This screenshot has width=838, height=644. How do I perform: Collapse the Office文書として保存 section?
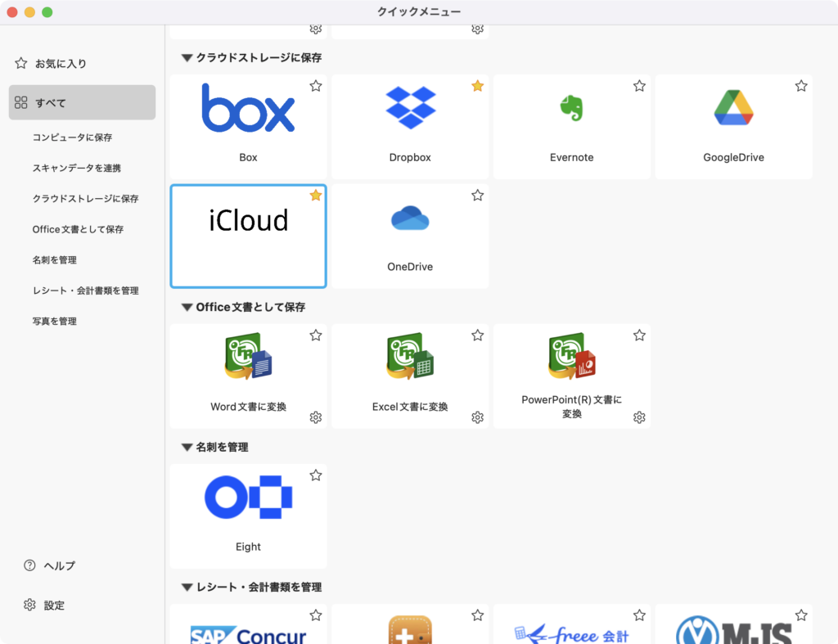(187, 308)
